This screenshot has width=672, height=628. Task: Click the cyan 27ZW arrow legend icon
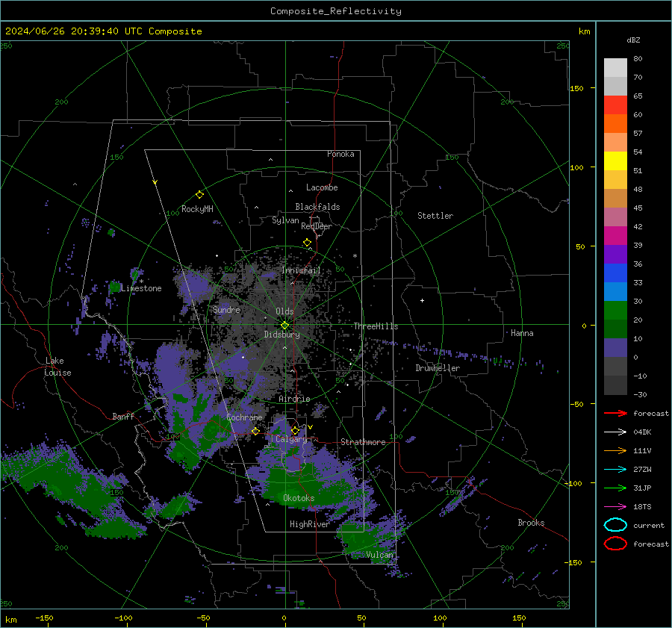coord(615,470)
